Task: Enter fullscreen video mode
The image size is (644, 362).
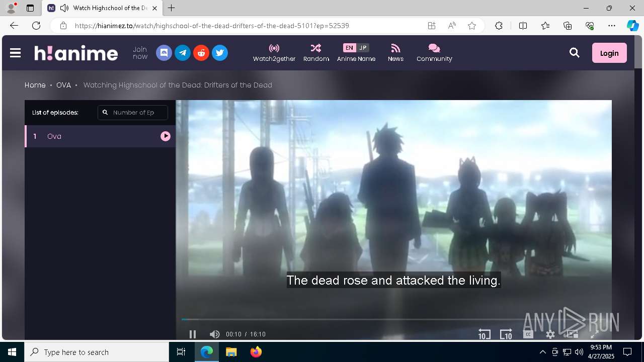Action: (594, 334)
